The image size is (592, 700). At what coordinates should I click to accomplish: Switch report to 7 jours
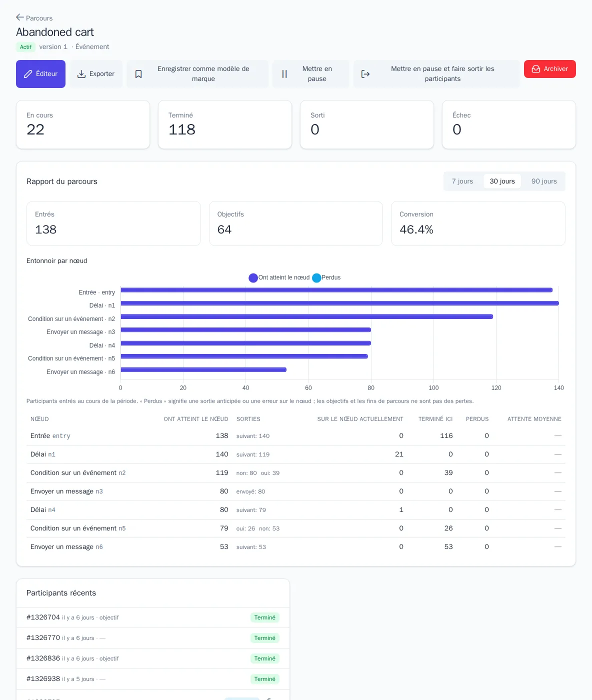pos(462,181)
